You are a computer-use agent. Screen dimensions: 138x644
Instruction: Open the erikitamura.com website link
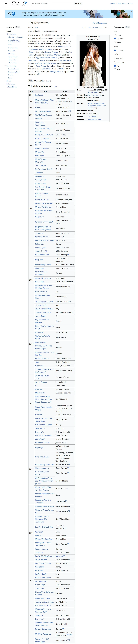(95, 120)
